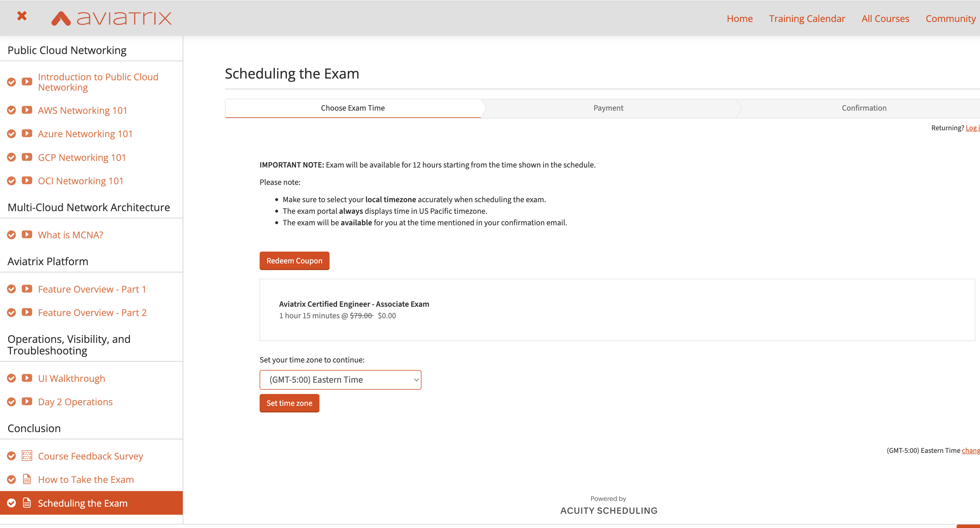
Task: Click the completed checkmark for Course Feedback Survey
Action: tap(11, 456)
